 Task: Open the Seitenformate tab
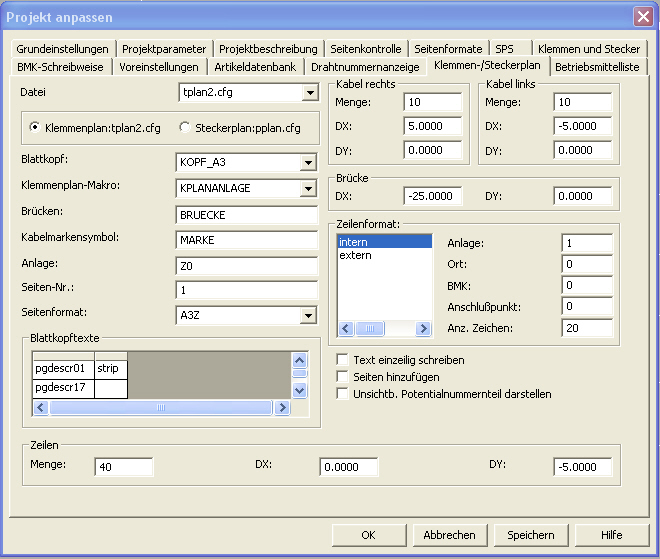pyautogui.click(x=448, y=49)
